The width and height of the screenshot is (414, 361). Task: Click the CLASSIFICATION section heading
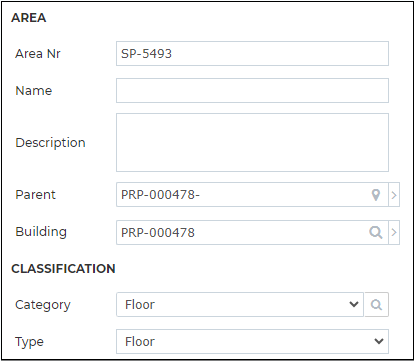point(63,269)
